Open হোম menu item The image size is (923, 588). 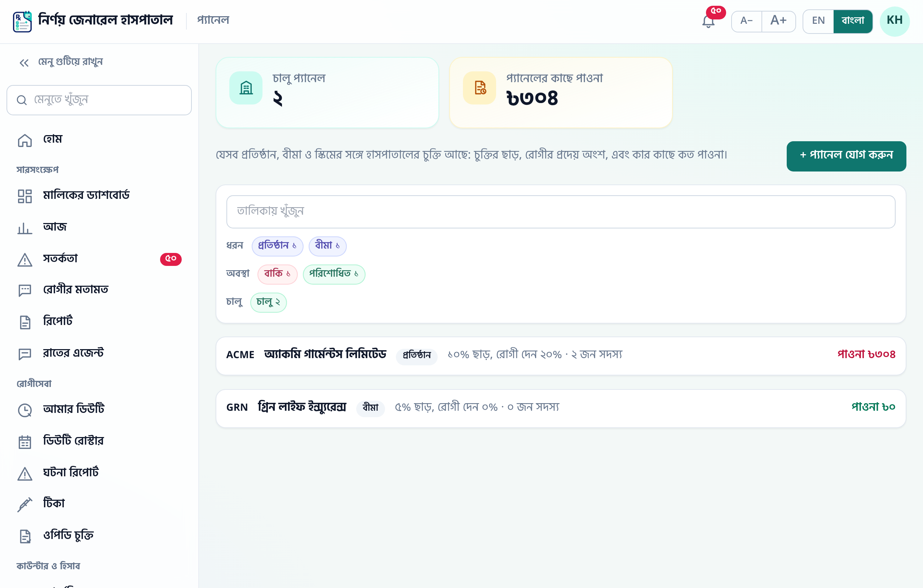(99, 140)
